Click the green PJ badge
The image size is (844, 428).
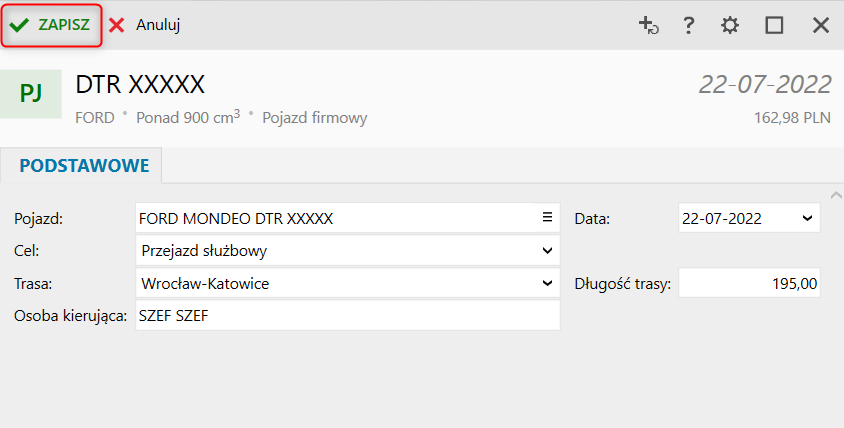[31, 93]
